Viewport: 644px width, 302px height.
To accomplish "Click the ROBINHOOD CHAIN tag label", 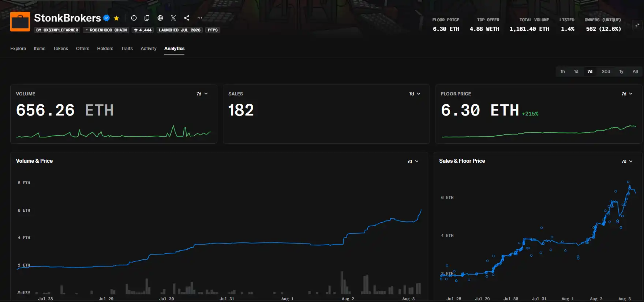I will (x=108, y=30).
